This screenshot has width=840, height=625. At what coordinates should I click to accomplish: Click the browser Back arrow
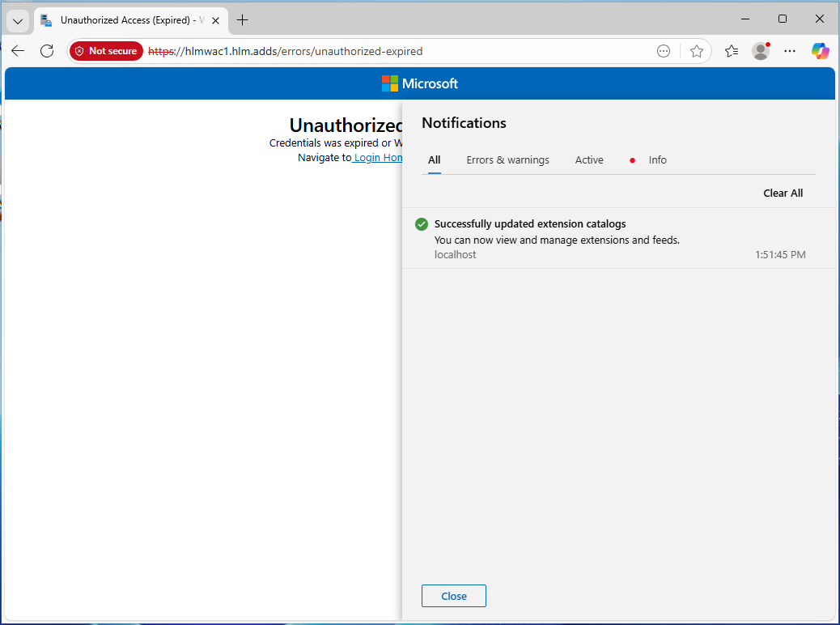(x=18, y=51)
